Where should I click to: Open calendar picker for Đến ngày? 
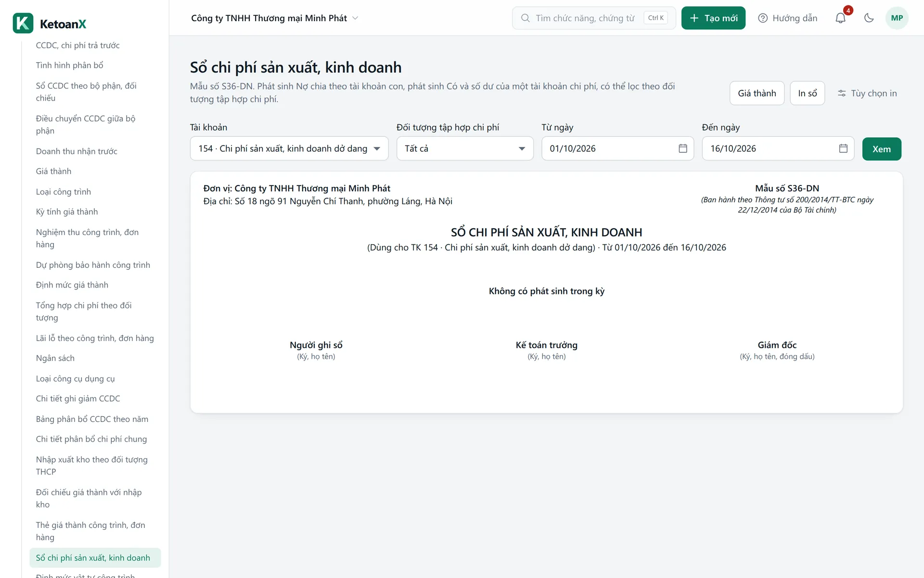843,148
